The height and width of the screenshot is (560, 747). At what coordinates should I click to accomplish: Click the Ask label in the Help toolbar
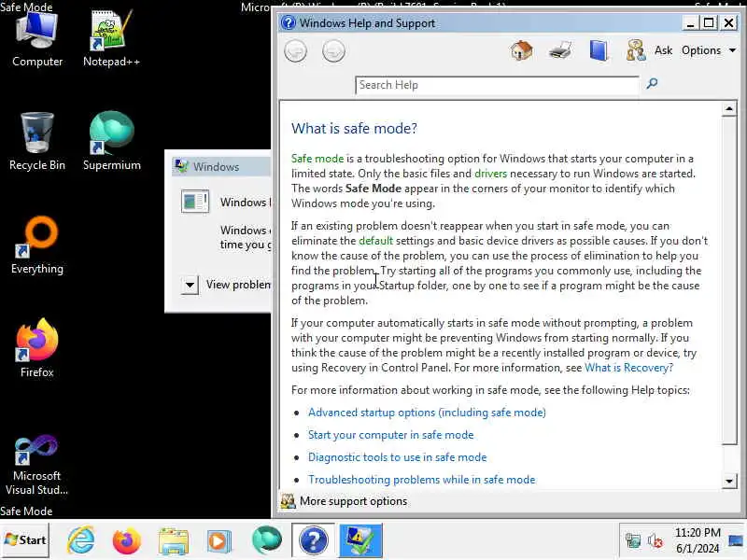tap(663, 50)
